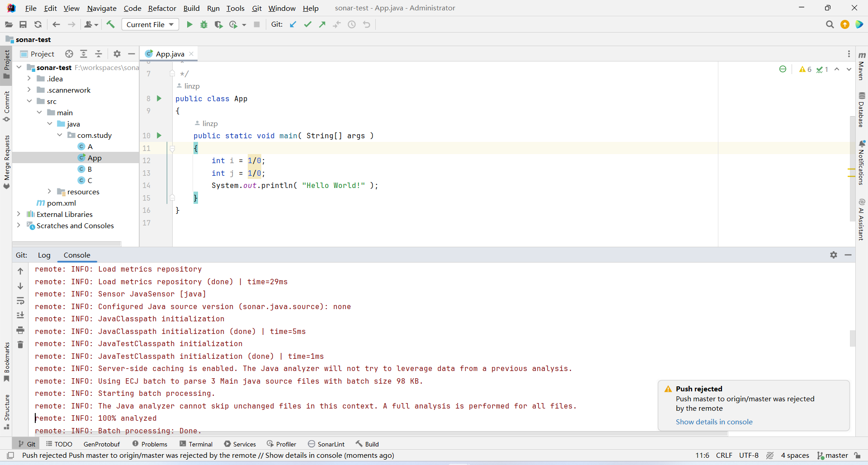The height and width of the screenshot is (465, 868).
Task: Select opened file target icon in Project panel
Action: point(69,54)
